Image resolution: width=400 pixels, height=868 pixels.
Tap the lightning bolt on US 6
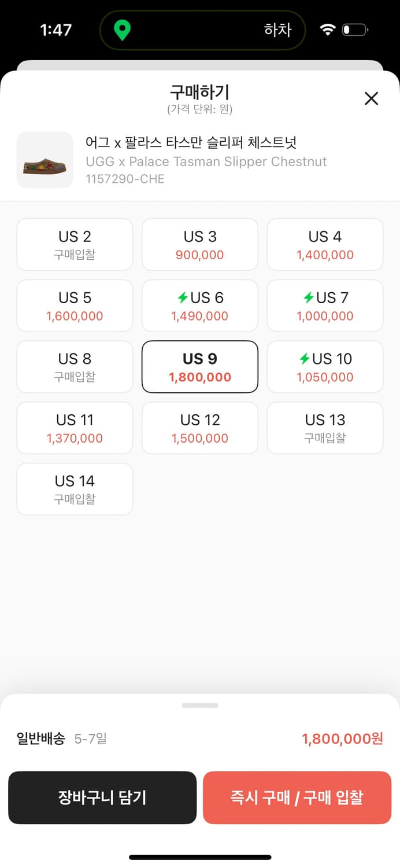183,298
